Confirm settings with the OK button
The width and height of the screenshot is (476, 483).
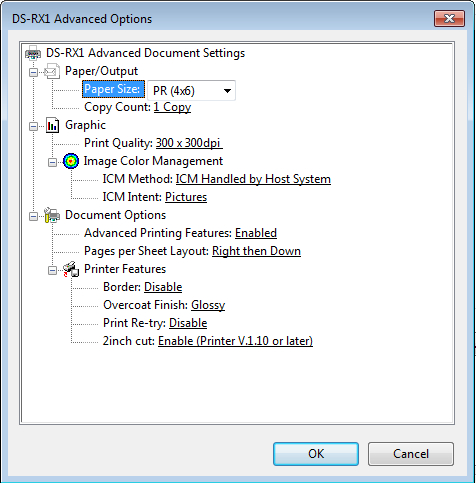click(x=316, y=454)
